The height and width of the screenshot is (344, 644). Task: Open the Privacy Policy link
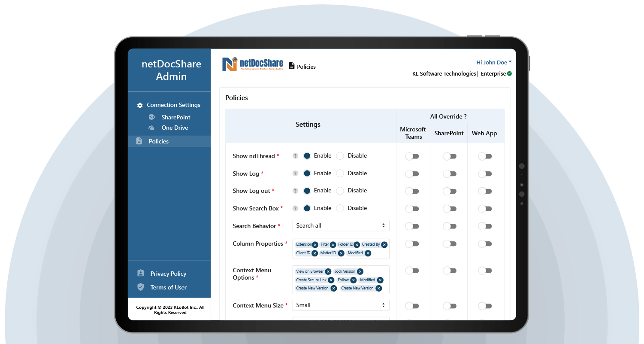(168, 274)
